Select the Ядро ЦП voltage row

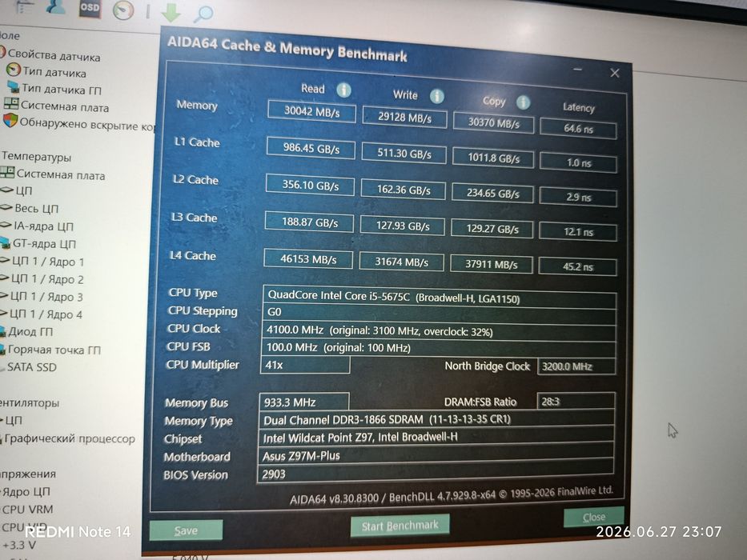(x=26, y=491)
